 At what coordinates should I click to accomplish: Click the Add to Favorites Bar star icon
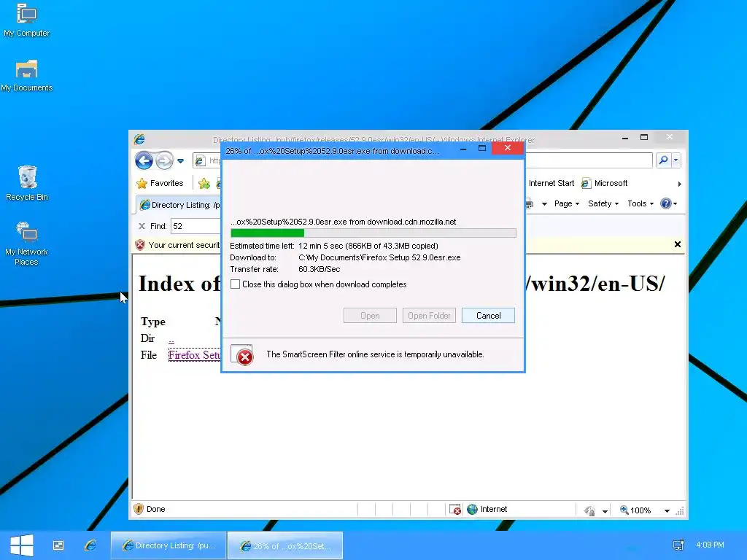click(x=204, y=183)
